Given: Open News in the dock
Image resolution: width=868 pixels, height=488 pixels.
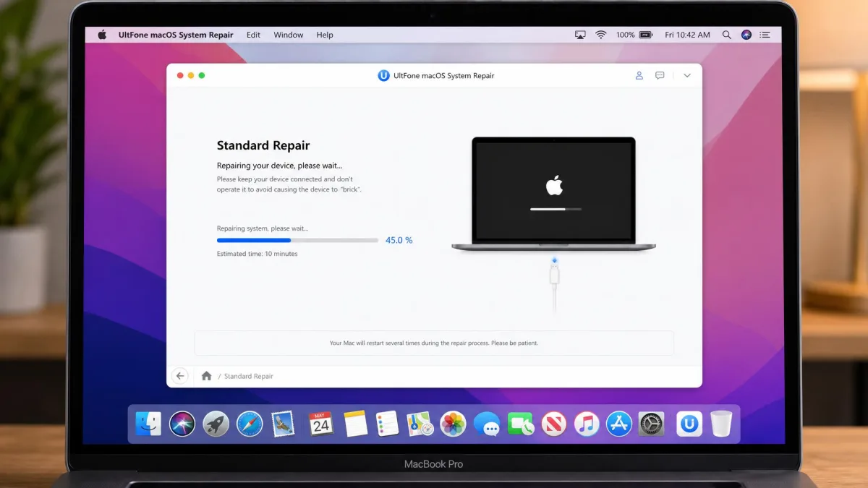Looking at the screenshot, I should pos(554,424).
